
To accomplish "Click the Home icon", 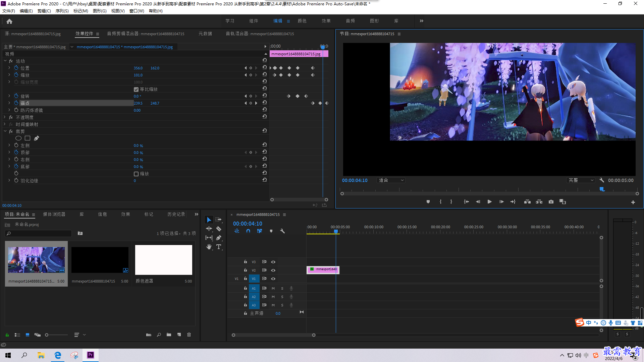I will coord(9,21).
